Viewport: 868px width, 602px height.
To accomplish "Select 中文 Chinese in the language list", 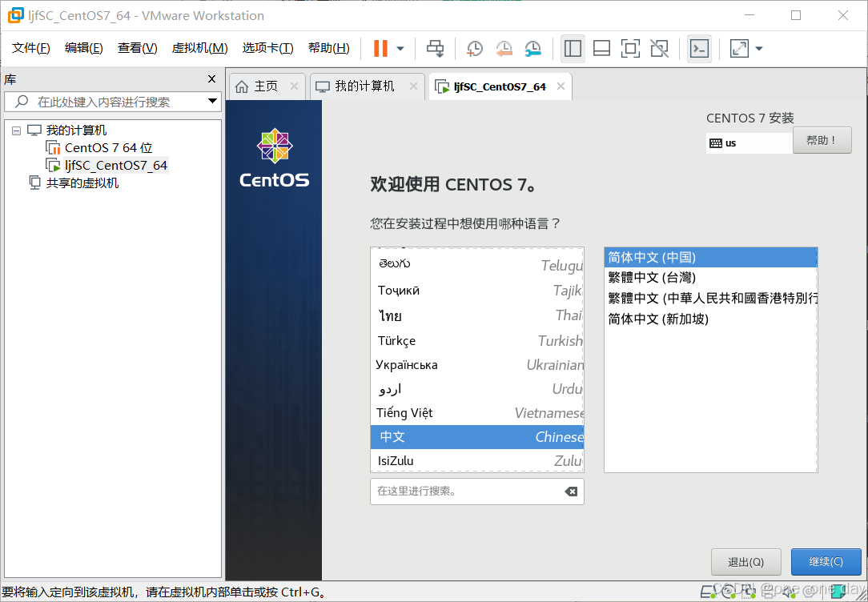I will [477, 436].
